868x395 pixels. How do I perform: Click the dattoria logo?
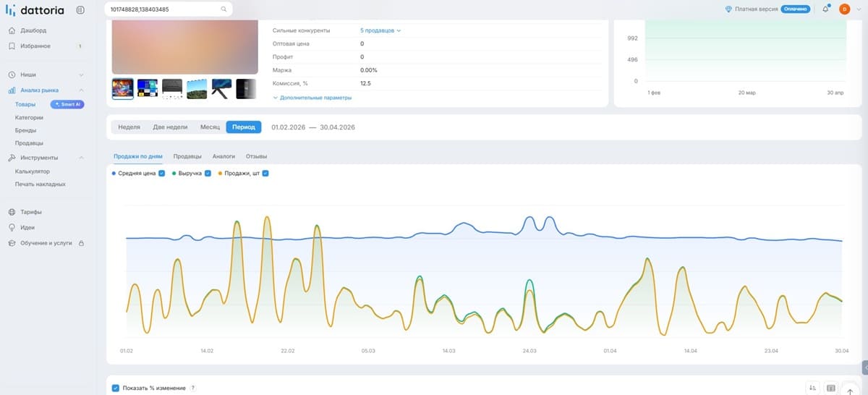(x=35, y=9)
